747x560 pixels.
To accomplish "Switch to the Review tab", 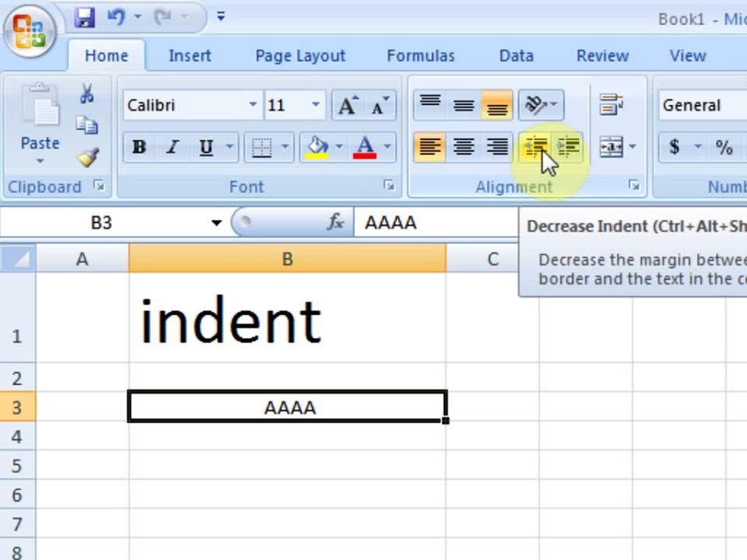I will pyautogui.click(x=602, y=56).
